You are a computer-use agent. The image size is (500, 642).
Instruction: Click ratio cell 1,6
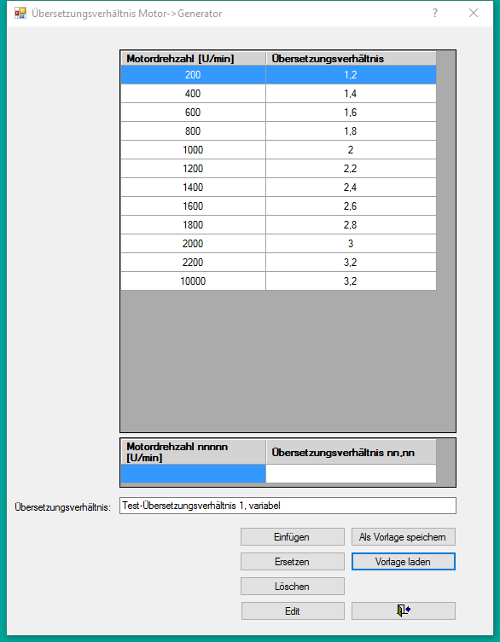tap(351, 113)
